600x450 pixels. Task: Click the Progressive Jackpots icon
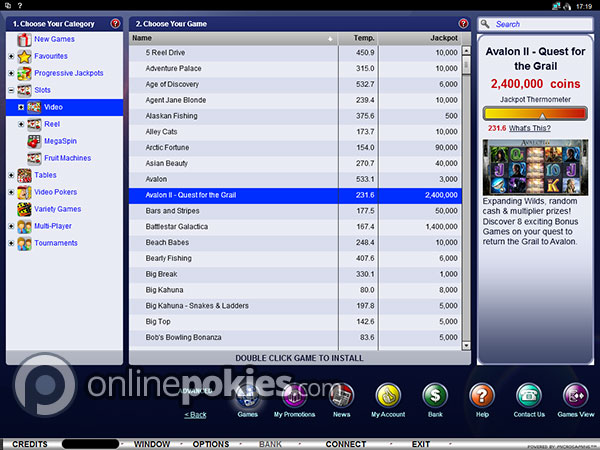(24, 73)
